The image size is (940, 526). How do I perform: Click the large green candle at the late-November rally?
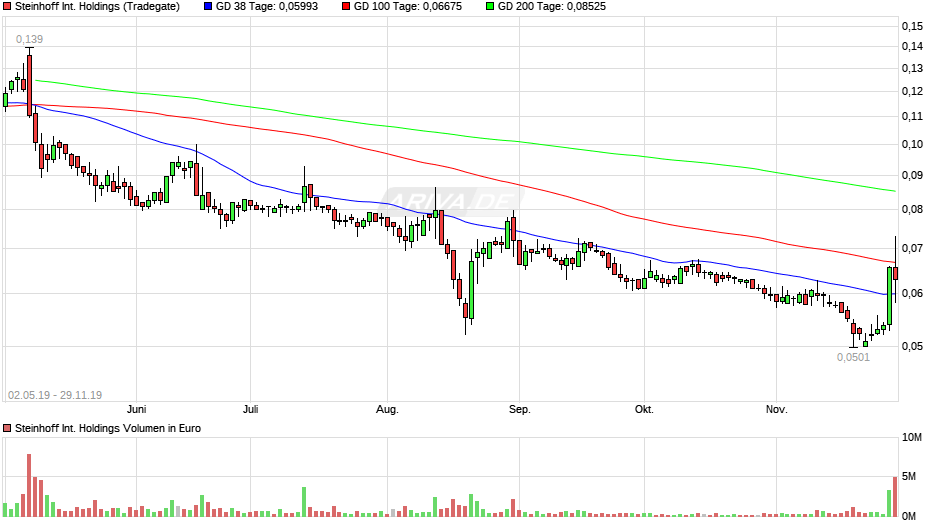point(889,296)
